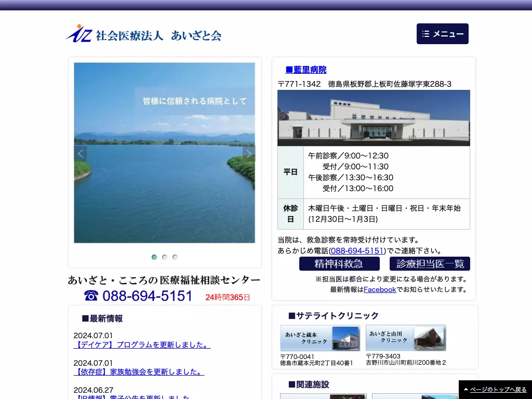This screenshot has height=399, width=532.
Task: Click the 〒779-3403 山川 clinic postal code
Action: (383, 356)
